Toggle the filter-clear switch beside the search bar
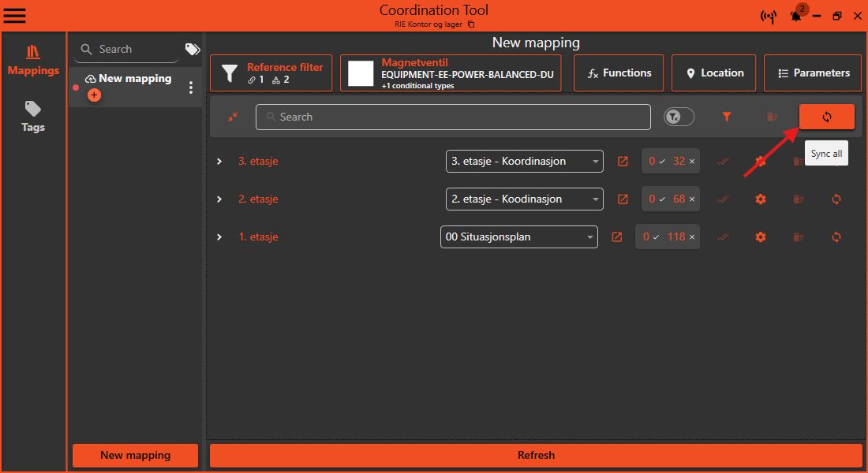868x473 pixels. [679, 117]
